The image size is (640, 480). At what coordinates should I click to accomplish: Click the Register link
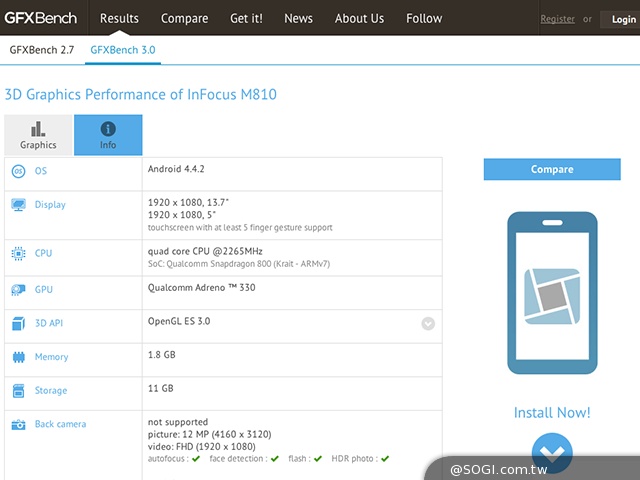558,19
